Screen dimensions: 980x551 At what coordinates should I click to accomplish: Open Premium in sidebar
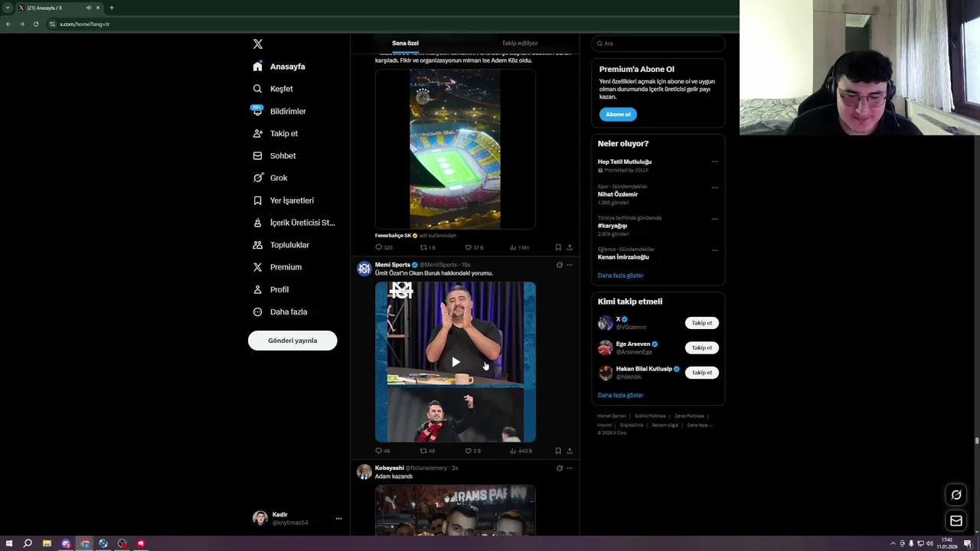click(277, 267)
